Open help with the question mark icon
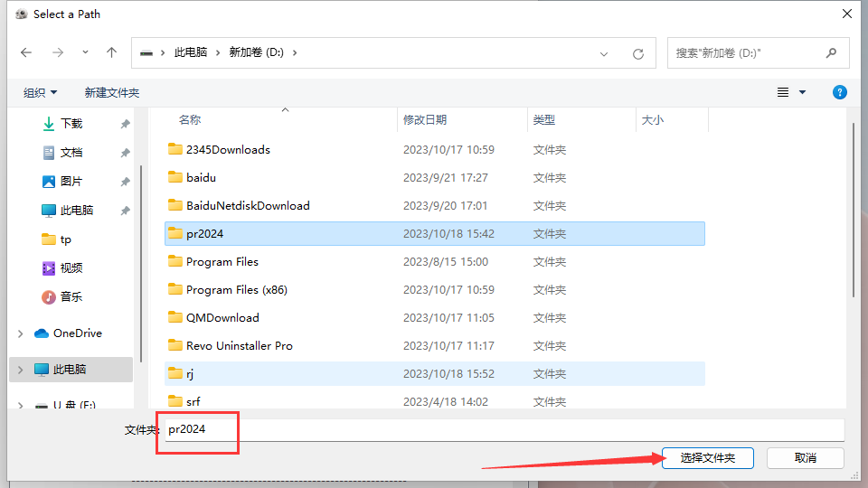Screen dimensions: 868x488 click(839, 92)
